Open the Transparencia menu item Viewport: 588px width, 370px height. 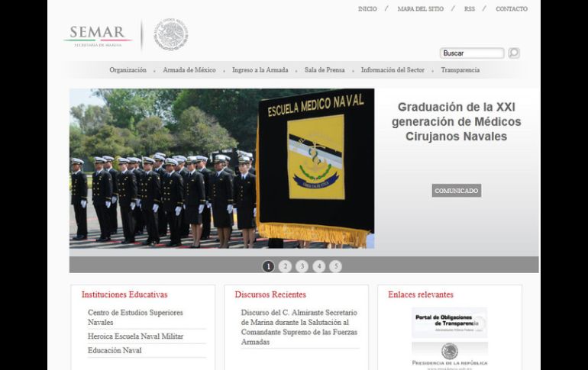(x=460, y=70)
